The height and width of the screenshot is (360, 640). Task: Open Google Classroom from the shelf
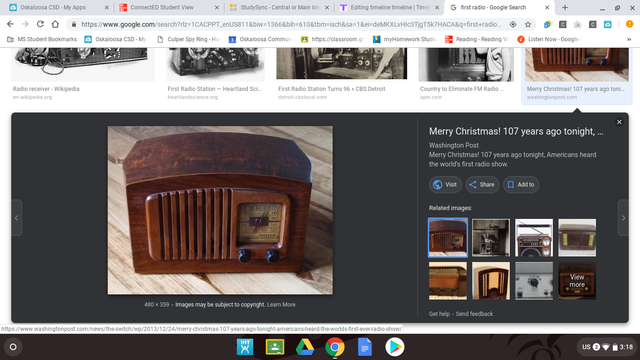[275, 347]
